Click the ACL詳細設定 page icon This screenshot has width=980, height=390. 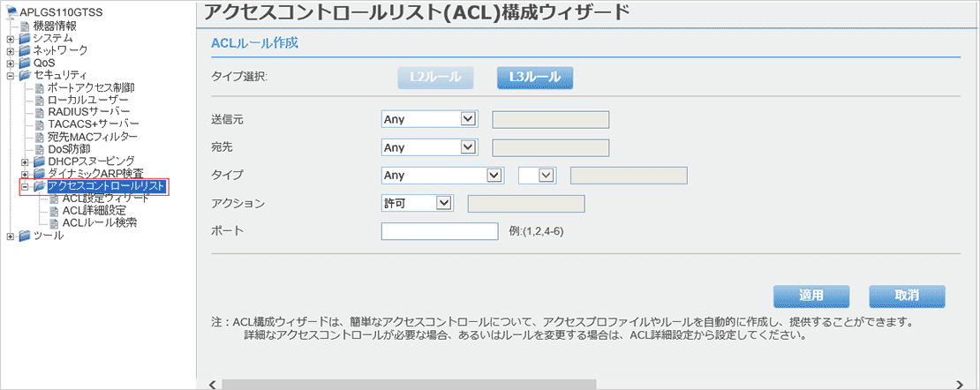point(54,211)
